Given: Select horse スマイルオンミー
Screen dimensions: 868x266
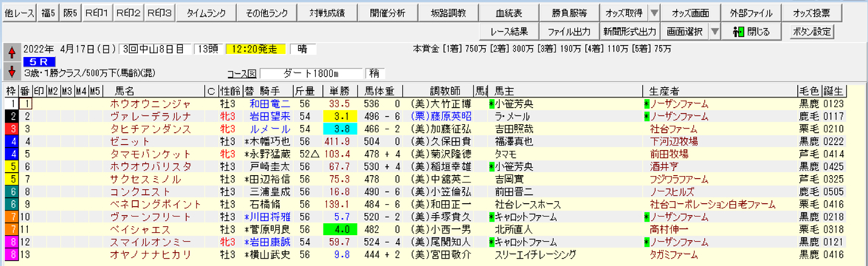Looking at the screenshot, I should click(150, 242).
